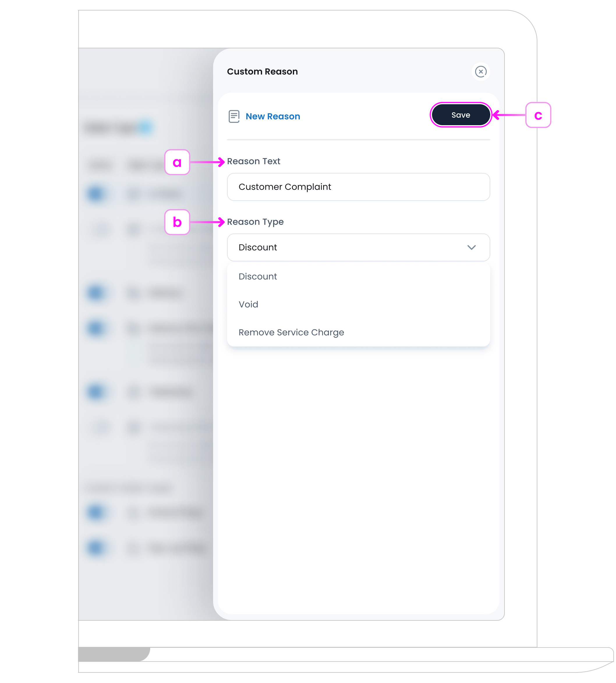Select Remove Service Charge option
Viewport: 616px width, 683px height.
point(291,332)
